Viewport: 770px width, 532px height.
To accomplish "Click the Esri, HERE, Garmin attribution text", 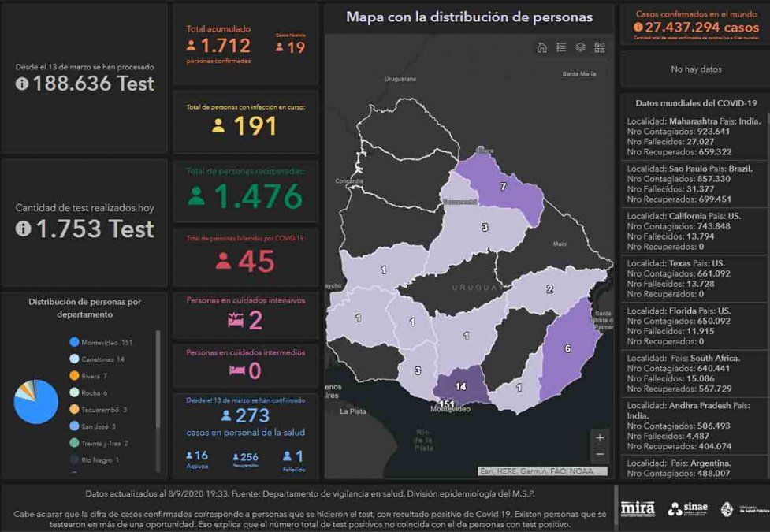I will (543, 471).
